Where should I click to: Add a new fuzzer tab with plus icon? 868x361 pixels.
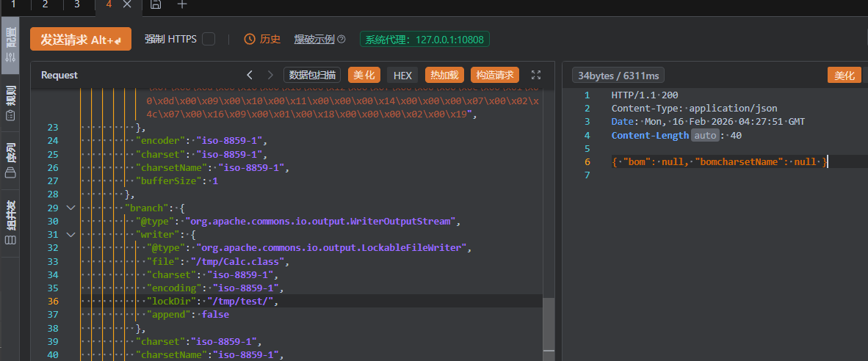pyautogui.click(x=182, y=4)
